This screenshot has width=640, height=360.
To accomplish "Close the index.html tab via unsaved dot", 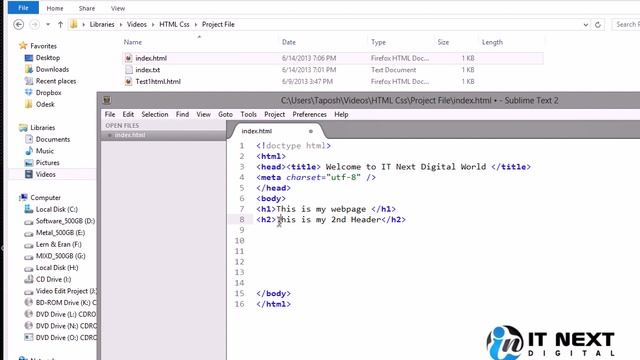I will coord(311,131).
